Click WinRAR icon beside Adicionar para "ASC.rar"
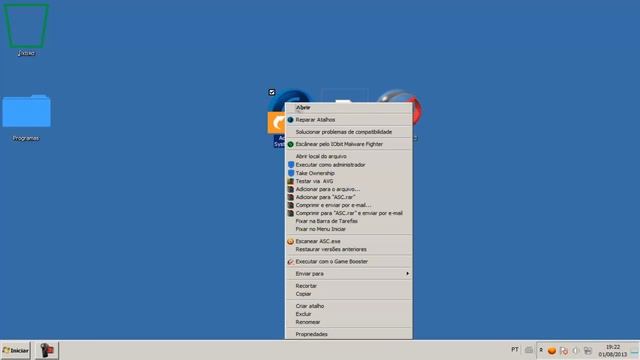 [290, 197]
